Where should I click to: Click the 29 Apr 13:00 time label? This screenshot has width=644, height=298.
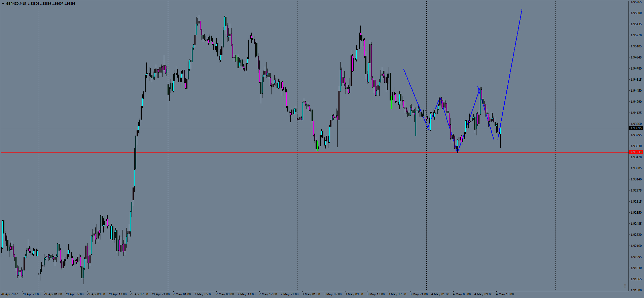(117, 294)
